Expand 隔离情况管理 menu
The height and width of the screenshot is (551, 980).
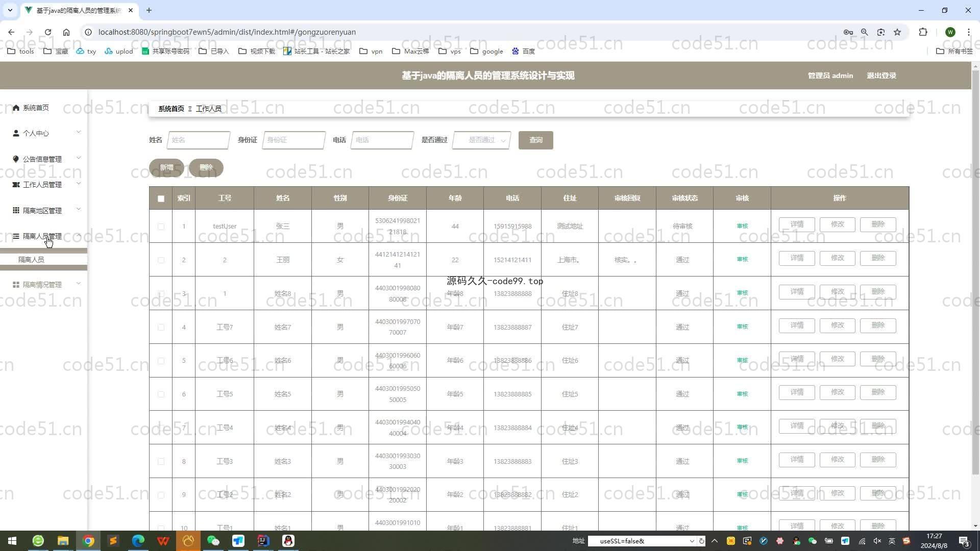click(x=43, y=285)
